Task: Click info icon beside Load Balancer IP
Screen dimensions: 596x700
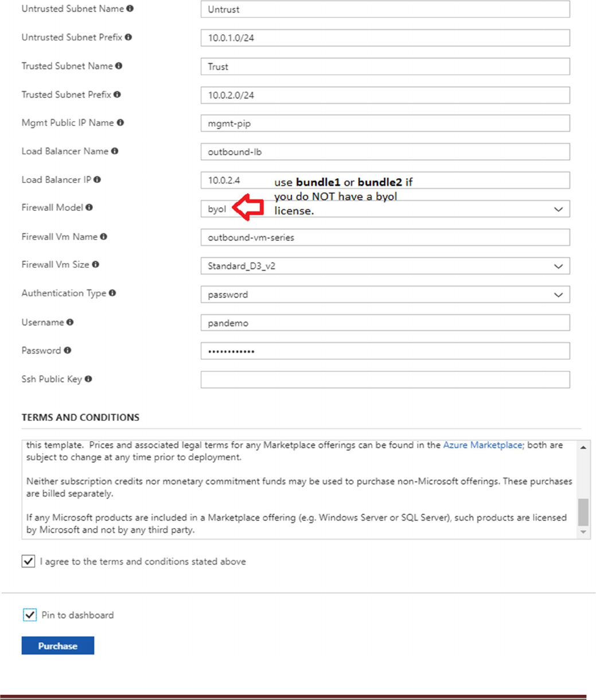Action: (x=98, y=180)
